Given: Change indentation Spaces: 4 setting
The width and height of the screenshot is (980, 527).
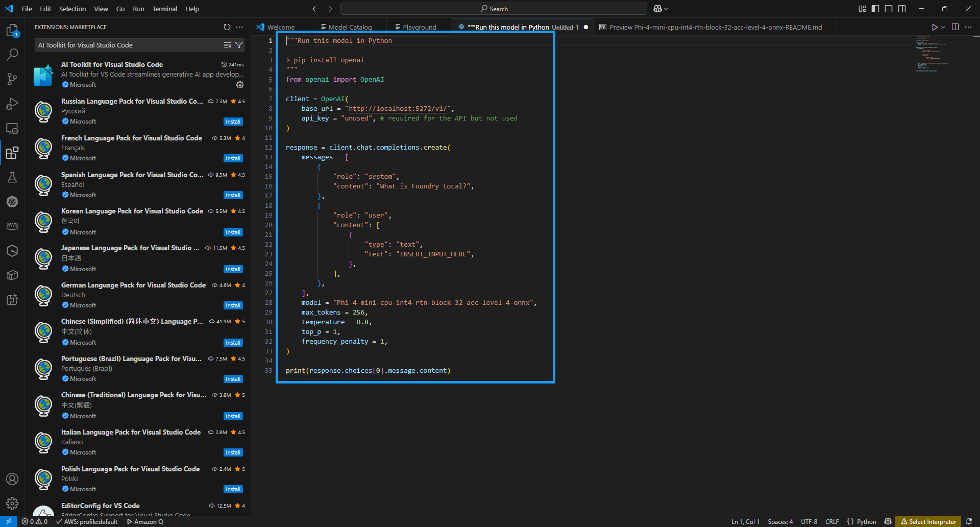Looking at the screenshot, I should coord(780,521).
